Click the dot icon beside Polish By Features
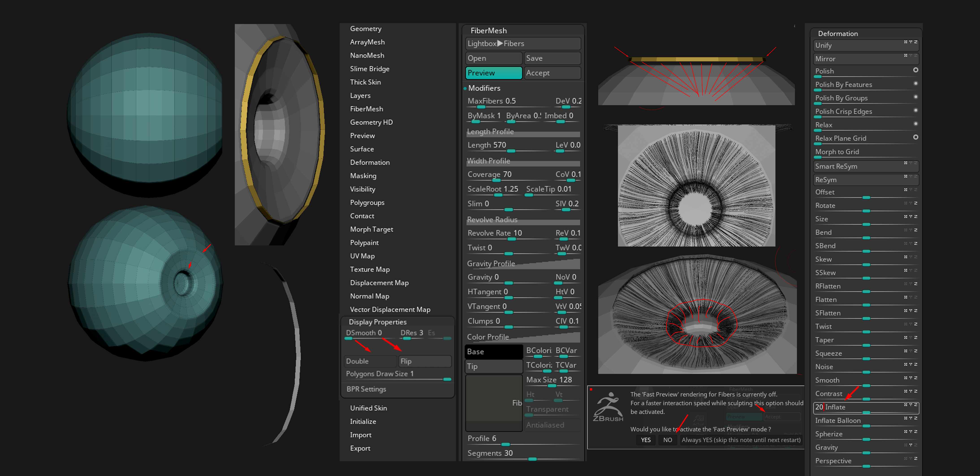The width and height of the screenshot is (980, 476). coord(915,83)
